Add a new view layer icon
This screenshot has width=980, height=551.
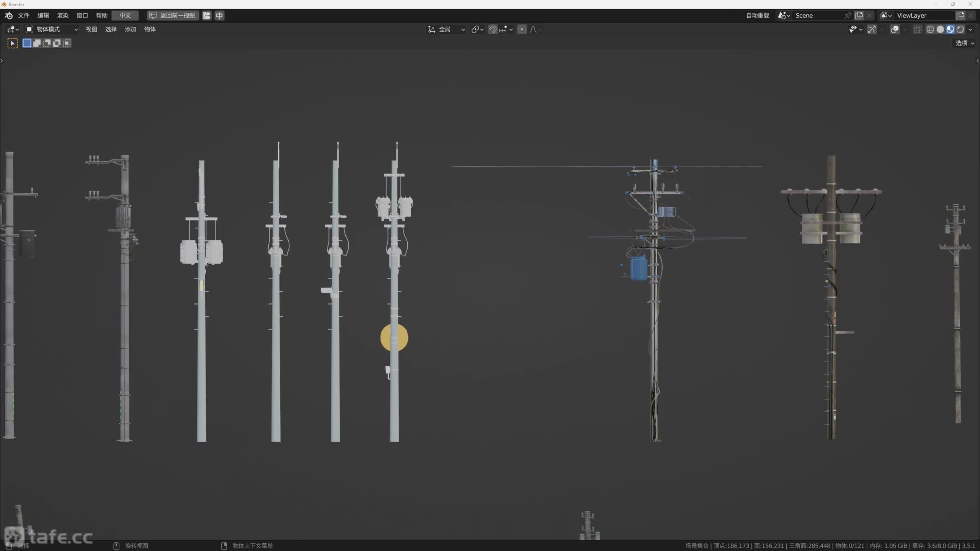click(960, 15)
